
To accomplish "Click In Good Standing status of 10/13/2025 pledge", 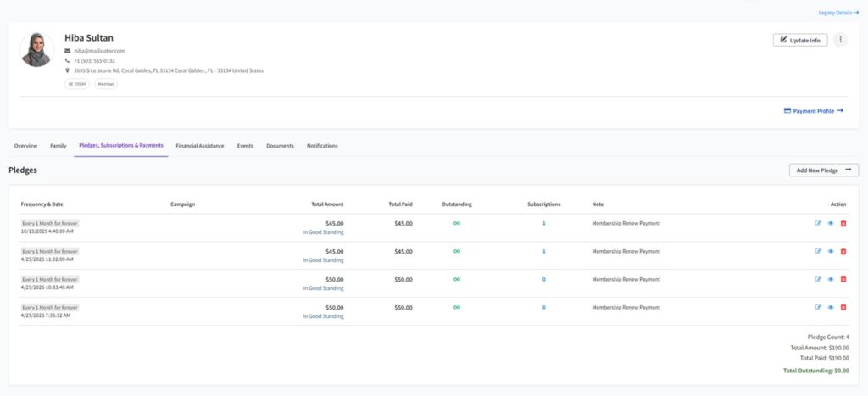I will coord(323,232).
